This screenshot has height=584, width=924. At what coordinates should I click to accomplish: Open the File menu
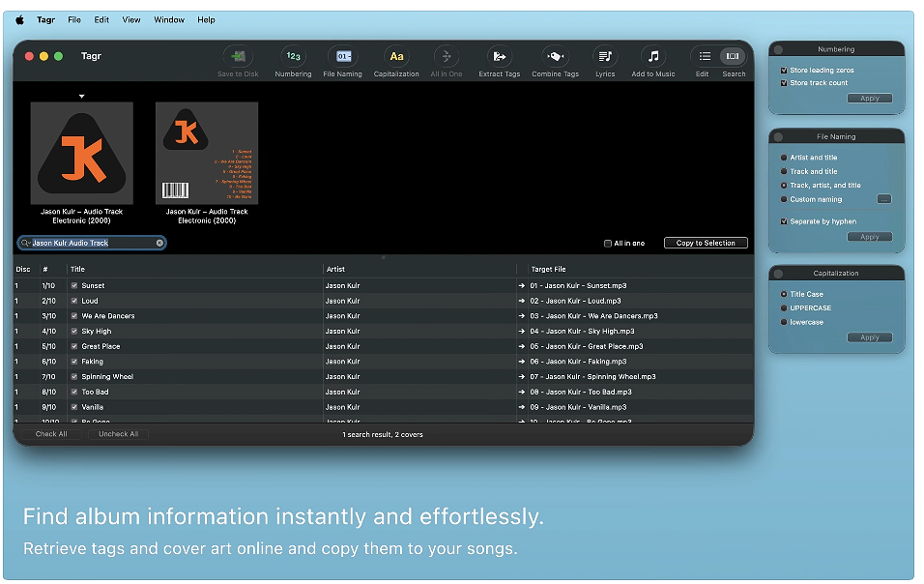click(74, 20)
